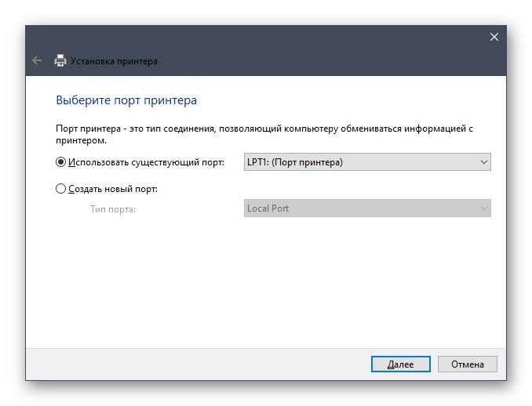
Task: Close the printer installation dialog
Action: [494, 37]
